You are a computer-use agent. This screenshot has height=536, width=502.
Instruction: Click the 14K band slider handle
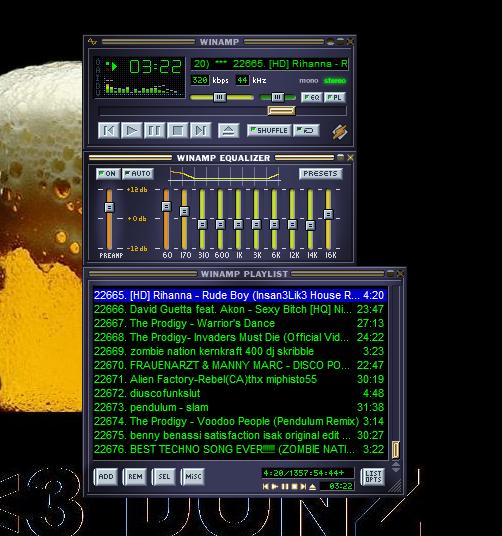click(x=310, y=225)
